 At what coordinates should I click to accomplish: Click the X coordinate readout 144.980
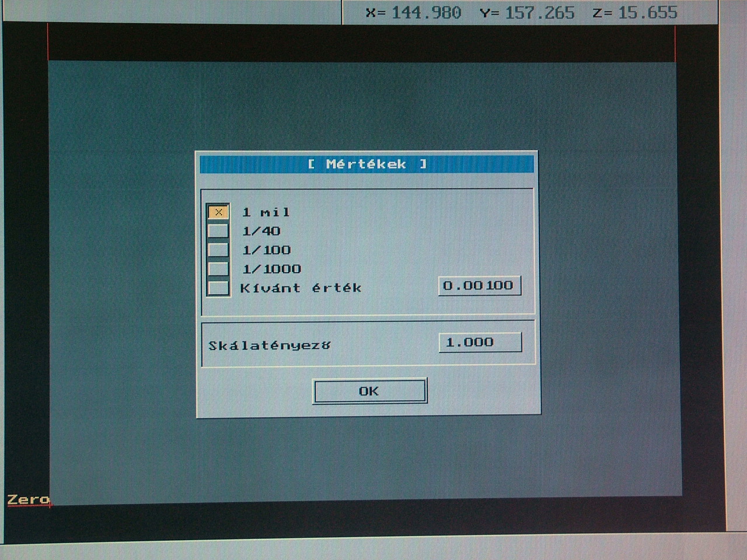click(426, 13)
